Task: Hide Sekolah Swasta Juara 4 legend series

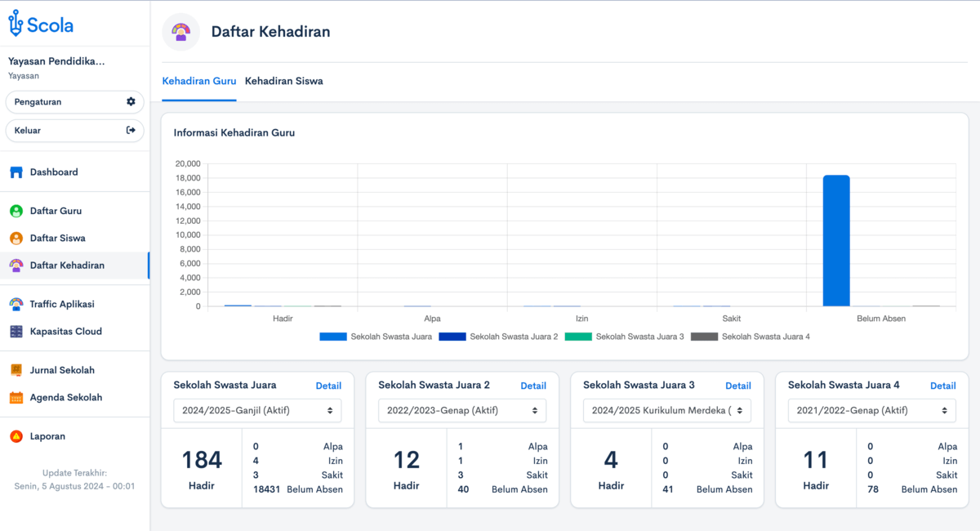Action: 751,337
